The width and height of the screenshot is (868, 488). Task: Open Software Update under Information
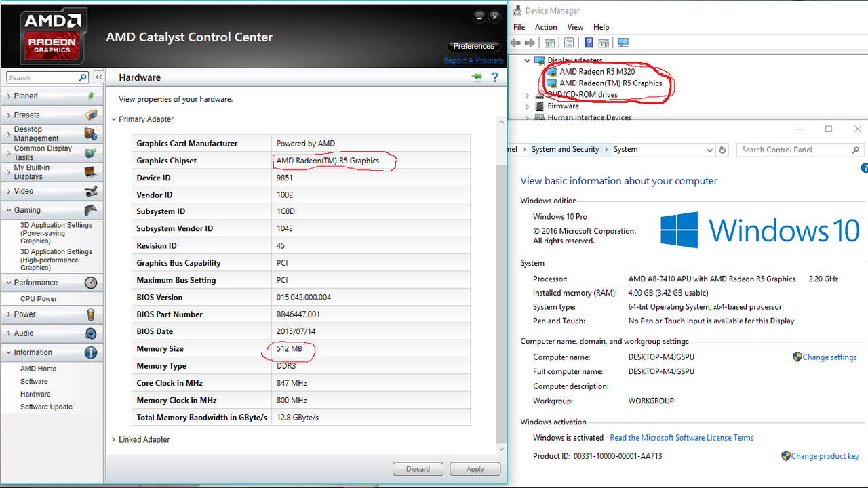click(x=46, y=407)
